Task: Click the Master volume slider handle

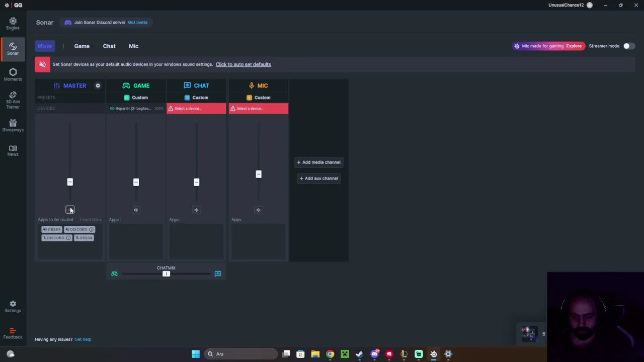Action: 70,182
